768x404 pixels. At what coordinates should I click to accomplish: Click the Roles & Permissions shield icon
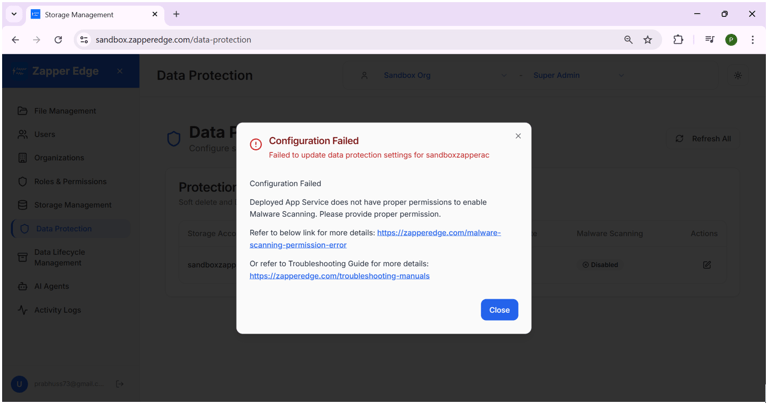pos(23,182)
